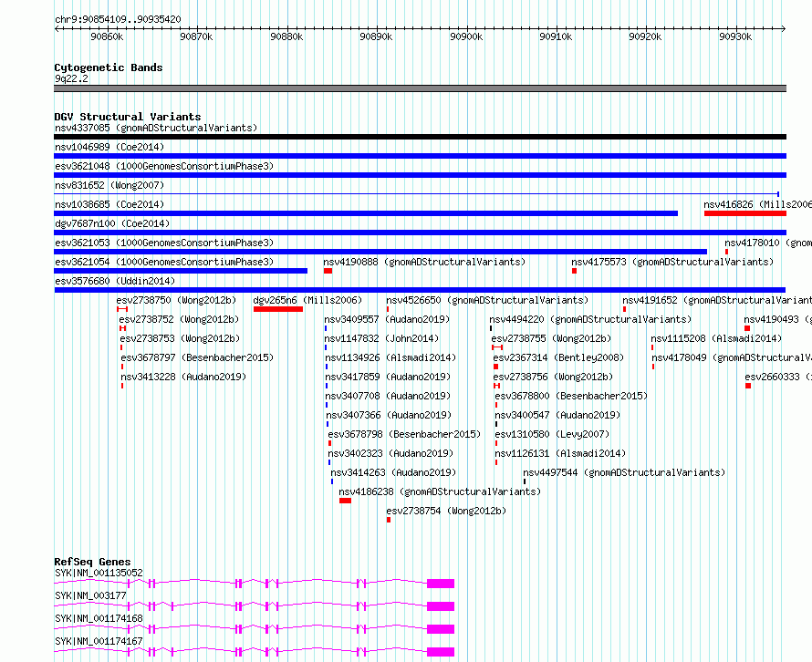Click the chr9:90854109..90935420 coordinates label

coord(118,20)
